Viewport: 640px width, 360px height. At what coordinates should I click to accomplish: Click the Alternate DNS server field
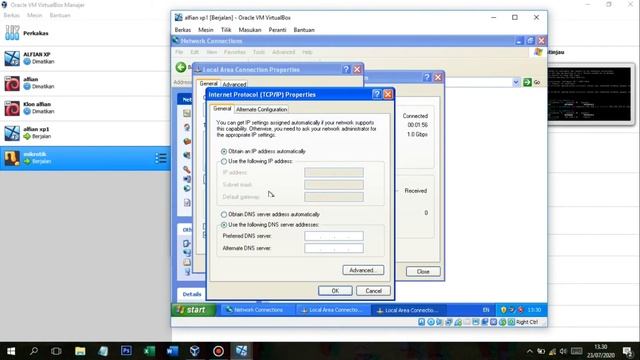click(x=334, y=248)
